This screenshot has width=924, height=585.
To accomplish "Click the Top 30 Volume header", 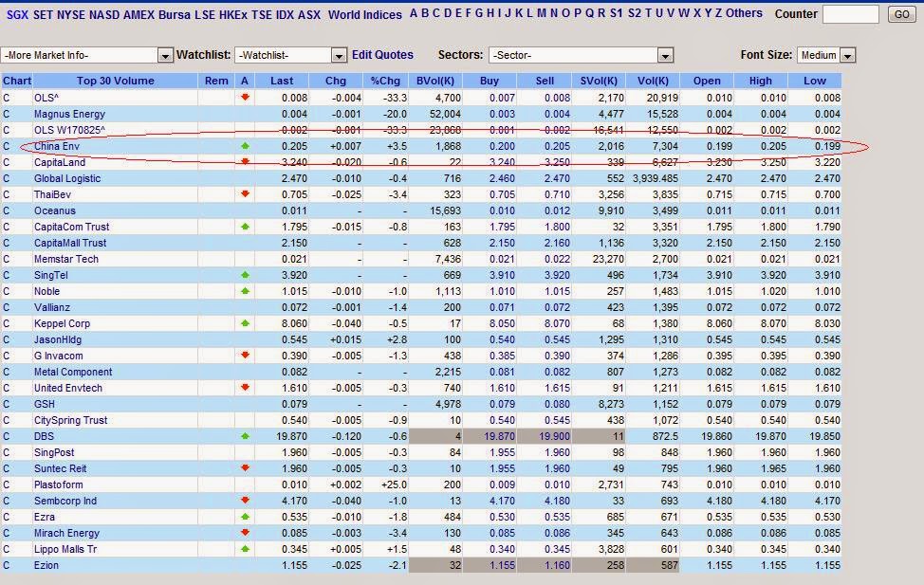I will [x=116, y=81].
